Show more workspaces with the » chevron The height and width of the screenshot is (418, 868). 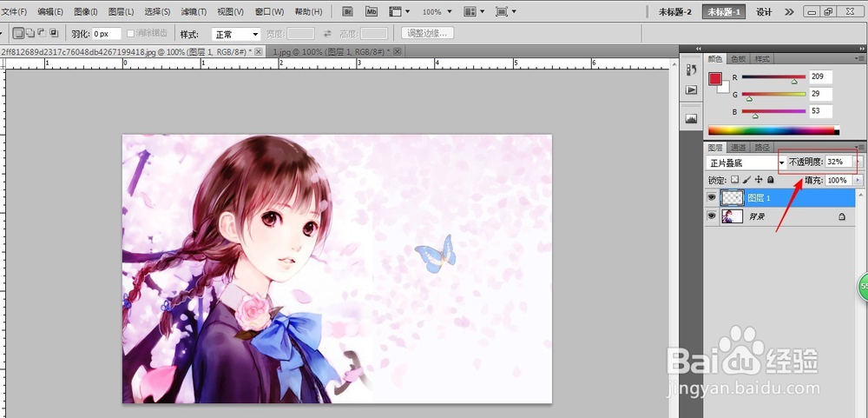789,11
